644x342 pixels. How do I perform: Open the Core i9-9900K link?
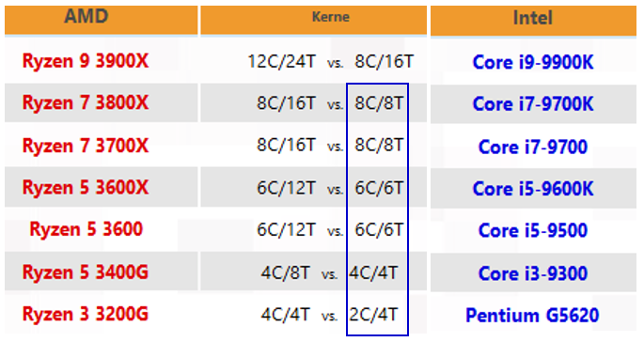coord(533,62)
